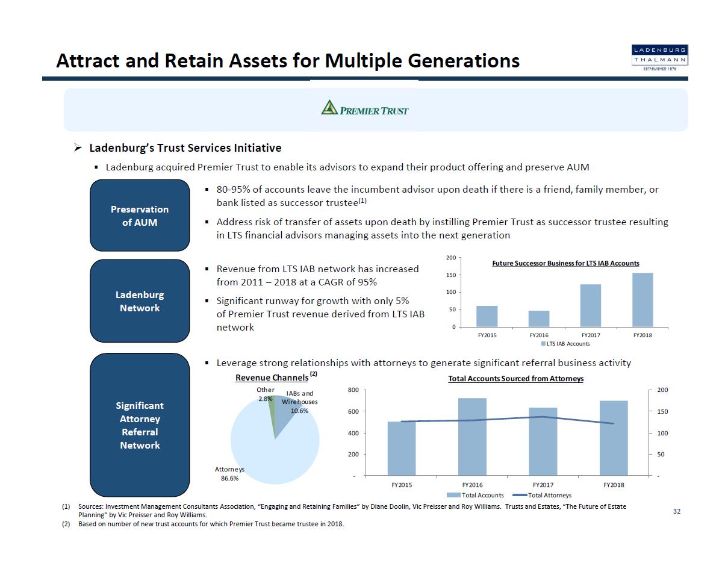Select the Significant Attorney Referral Network box
Image resolution: width=728 pixels, height=563 pixels.
[x=140, y=425]
